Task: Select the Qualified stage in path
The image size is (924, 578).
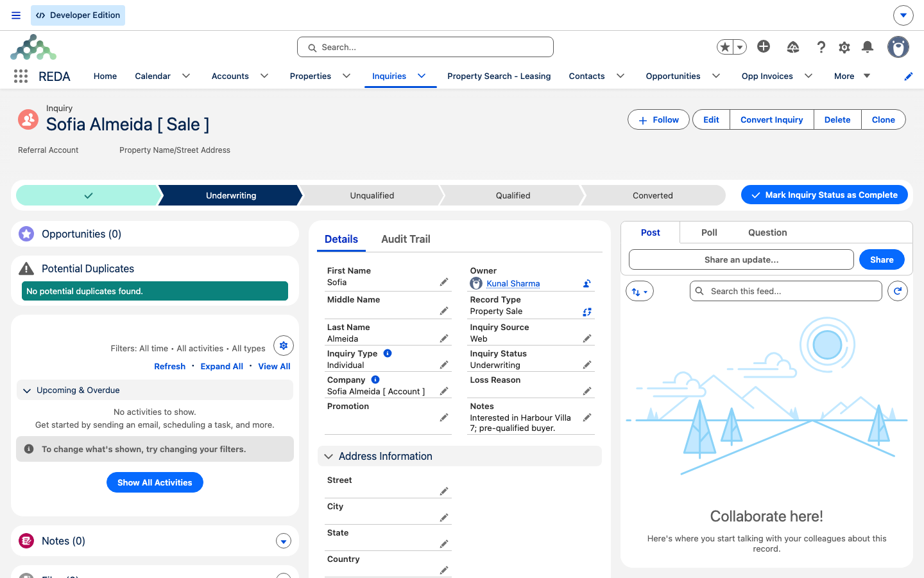Action: pos(513,195)
